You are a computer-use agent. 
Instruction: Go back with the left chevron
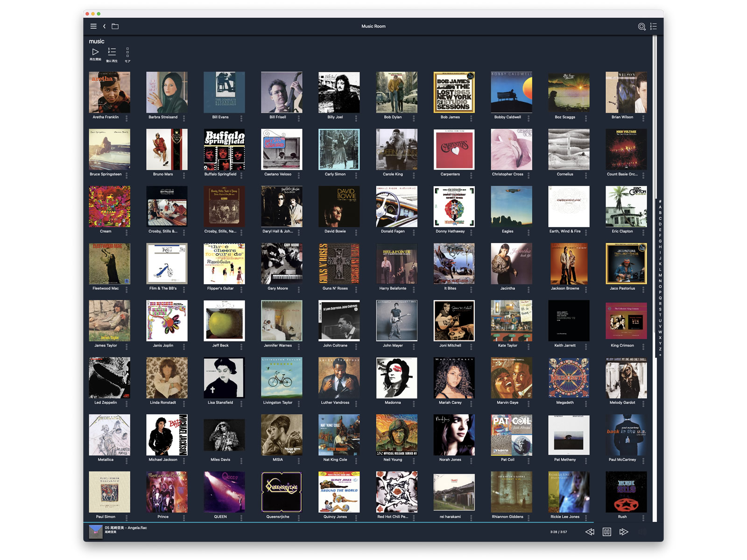pyautogui.click(x=105, y=27)
